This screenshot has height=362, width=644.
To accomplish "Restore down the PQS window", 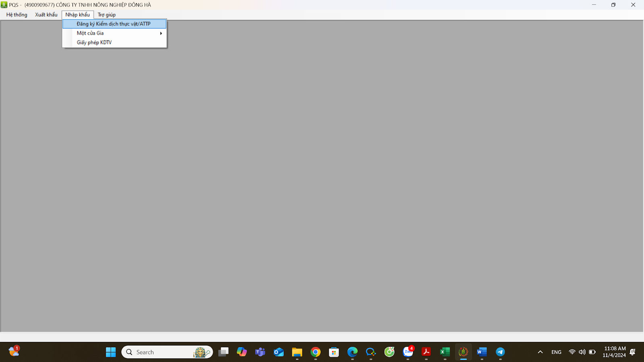I will pyautogui.click(x=613, y=5).
